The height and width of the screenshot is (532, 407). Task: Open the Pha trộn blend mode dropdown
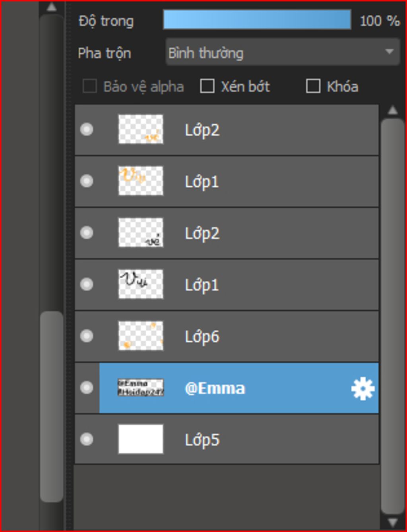point(283,52)
